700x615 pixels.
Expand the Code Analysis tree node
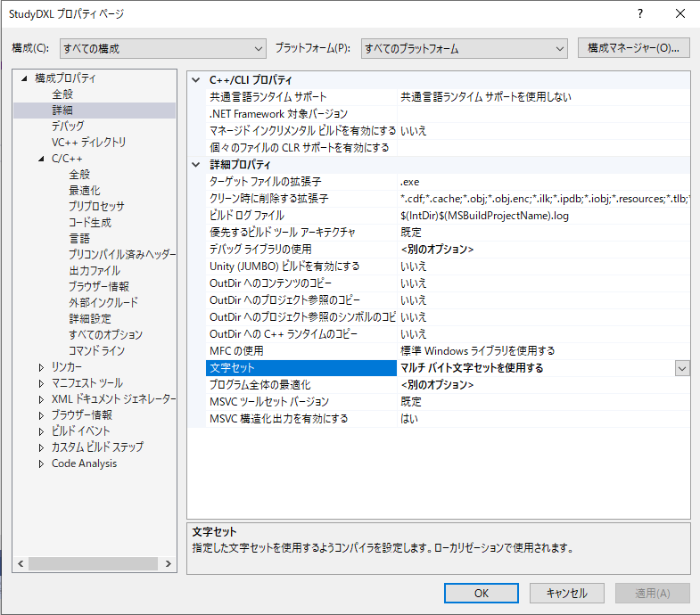(42, 463)
